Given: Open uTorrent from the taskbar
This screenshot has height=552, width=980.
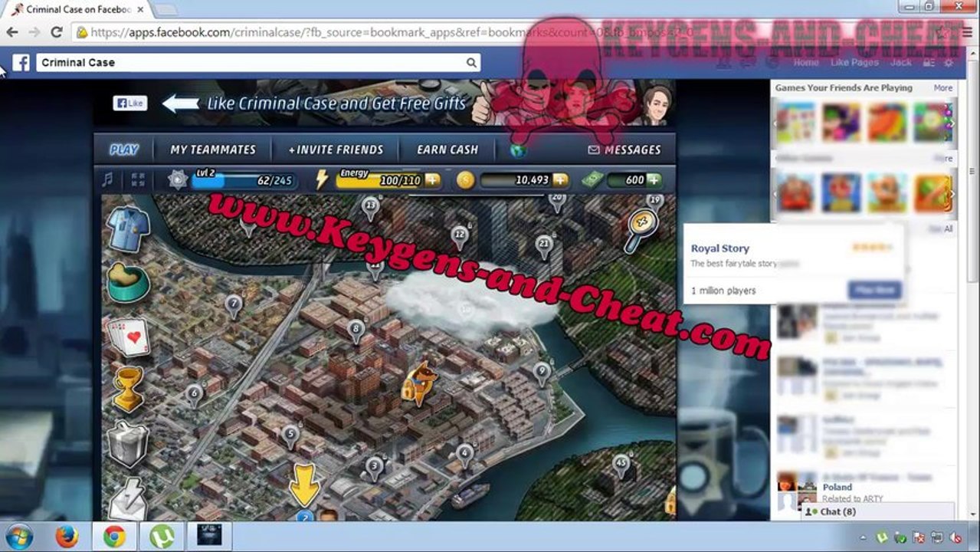Looking at the screenshot, I should click(162, 536).
